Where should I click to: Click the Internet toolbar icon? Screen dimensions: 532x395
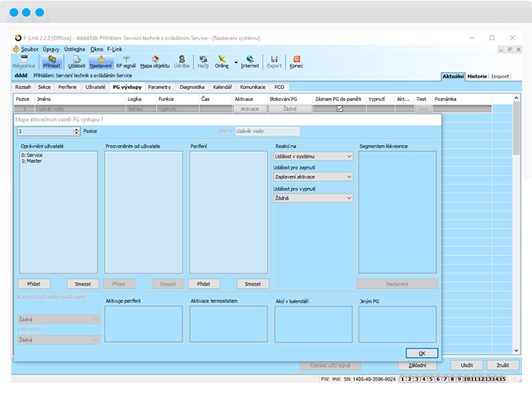(249, 61)
